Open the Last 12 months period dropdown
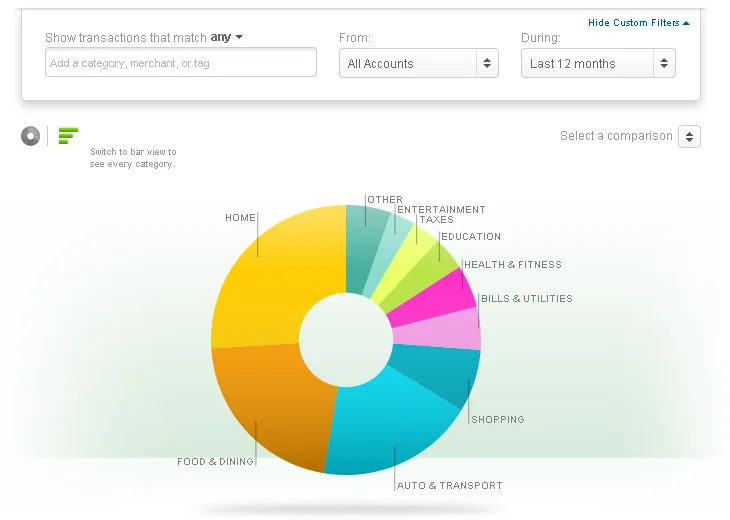The width and height of the screenshot is (730, 520). [x=598, y=63]
